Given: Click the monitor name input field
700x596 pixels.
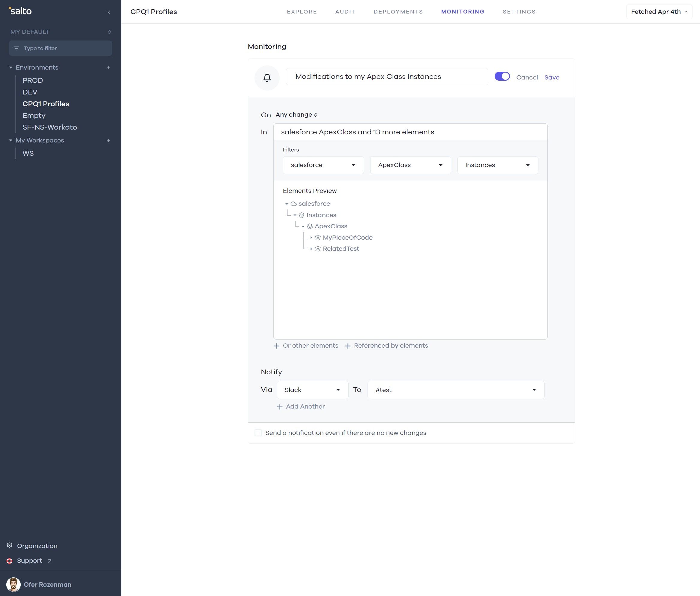Looking at the screenshot, I should coord(387,77).
